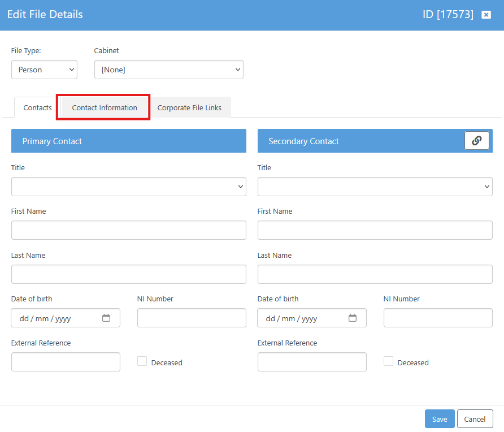Open the Corporate File Links tab
Image resolution: width=504 pixels, height=432 pixels.
click(x=189, y=108)
